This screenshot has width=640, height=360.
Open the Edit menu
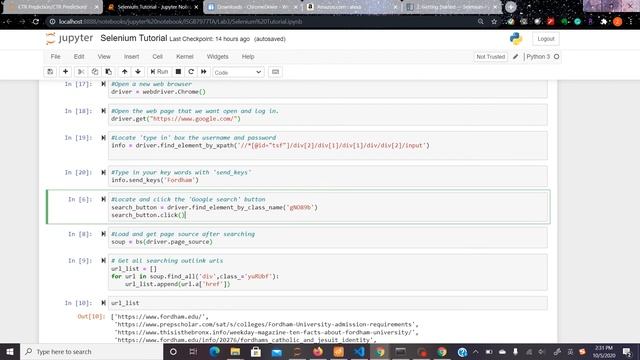pyautogui.click(x=79, y=57)
